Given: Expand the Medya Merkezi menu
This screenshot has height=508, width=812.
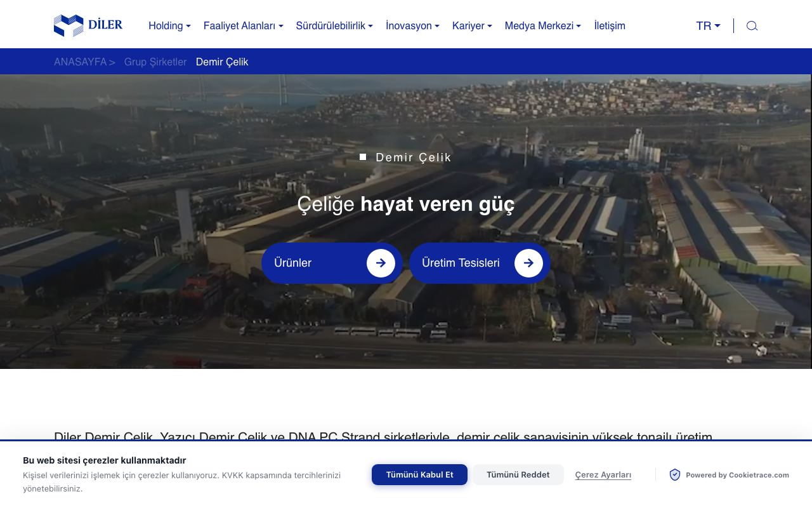Looking at the screenshot, I should click(542, 26).
